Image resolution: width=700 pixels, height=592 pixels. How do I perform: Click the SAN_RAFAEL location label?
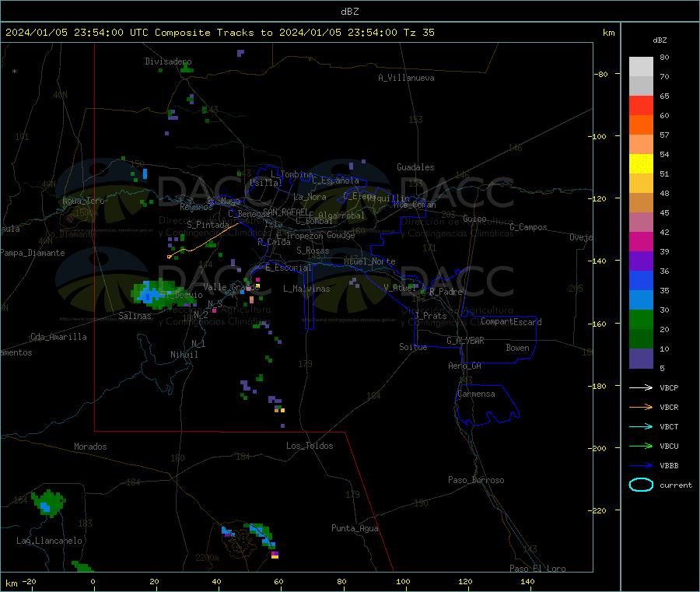click(285, 212)
